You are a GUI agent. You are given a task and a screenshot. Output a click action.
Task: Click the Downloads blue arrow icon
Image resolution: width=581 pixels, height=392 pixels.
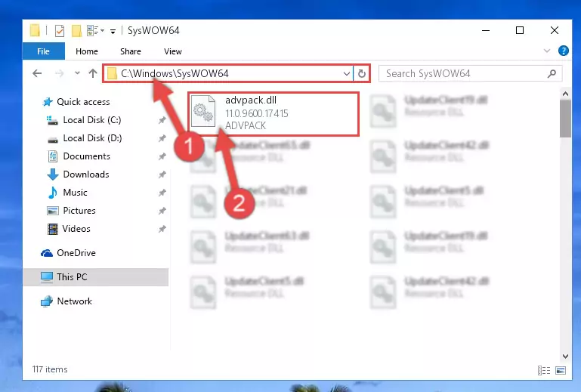(x=53, y=174)
